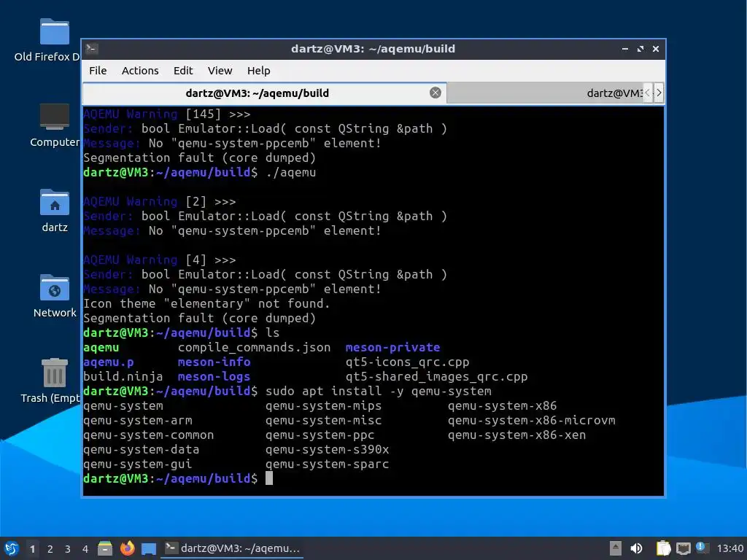Image resolution: width=747 pixels, height=560 pixels.
Task: Open the File menu
Action: click(98, 71)
